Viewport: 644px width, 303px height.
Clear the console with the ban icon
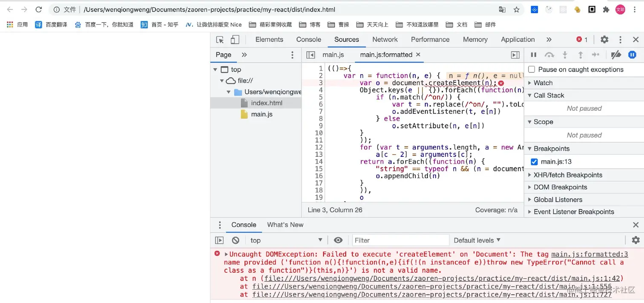pos(236,240)
